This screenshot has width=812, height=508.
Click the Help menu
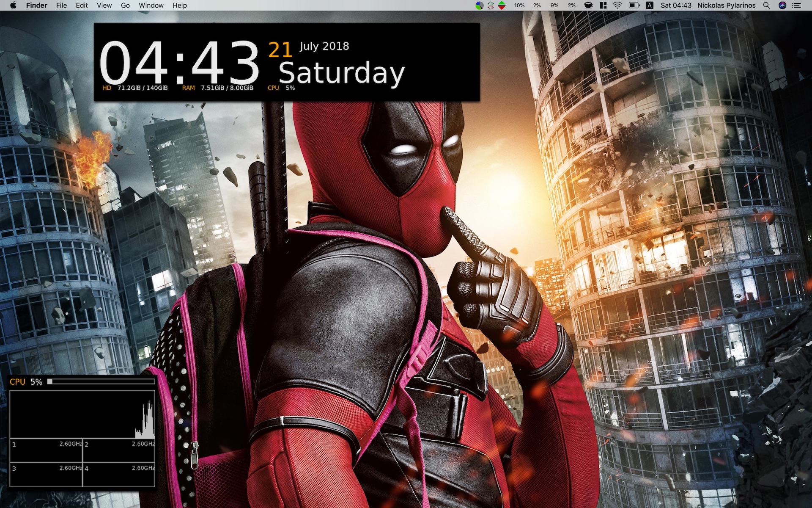pos(179,6)
